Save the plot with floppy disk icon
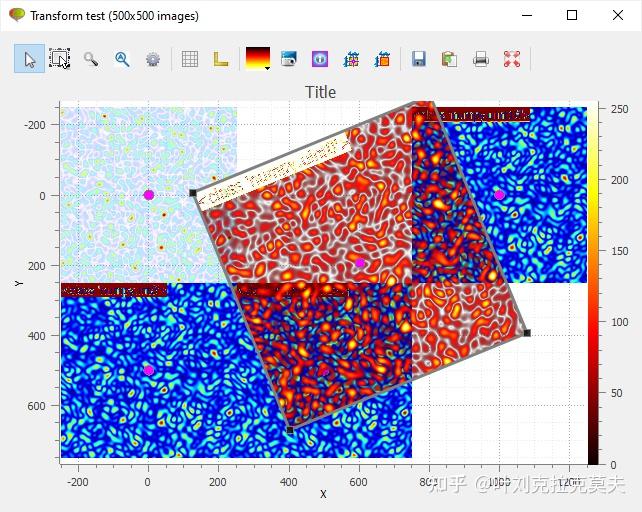The width and height of the screenshot is (642, 512). pyautogui.click(x=418, y=59)
